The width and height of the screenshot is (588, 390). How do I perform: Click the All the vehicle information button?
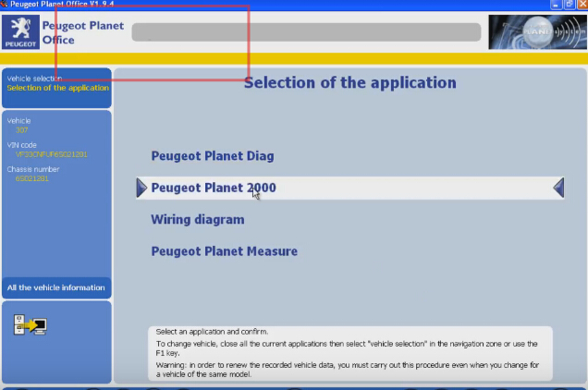(x=56, y=287)
